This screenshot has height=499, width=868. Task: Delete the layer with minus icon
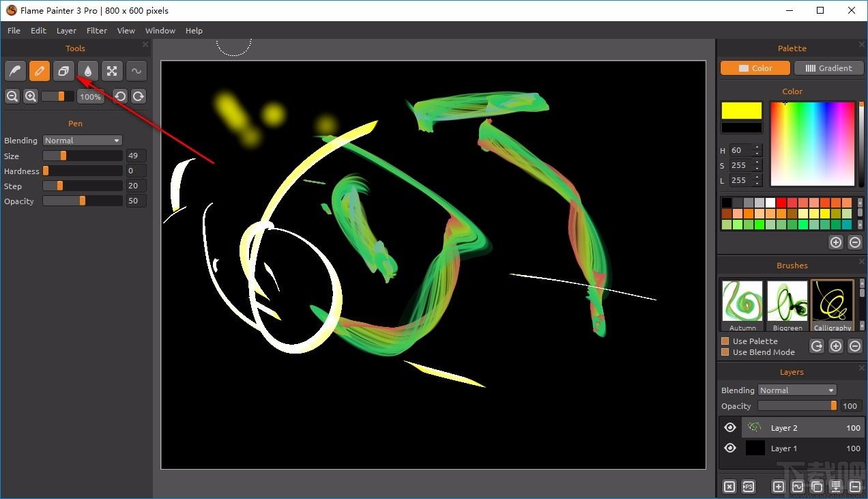coord(855,487)
